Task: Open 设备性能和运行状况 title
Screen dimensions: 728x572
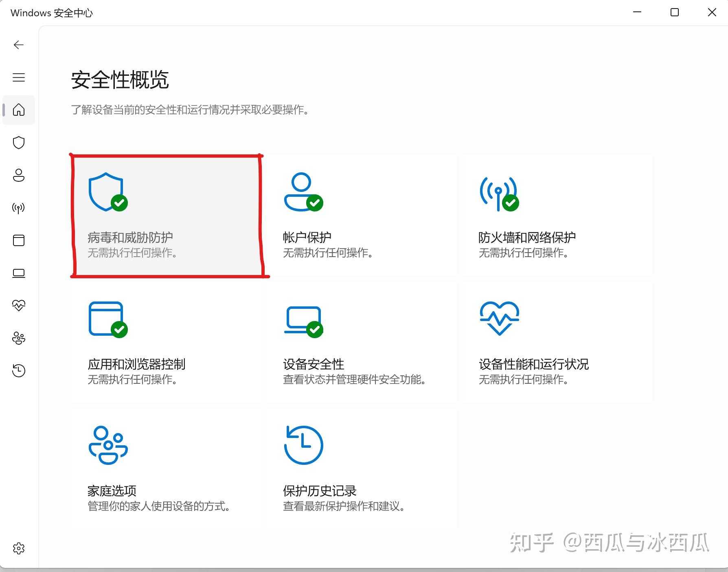Action: pyautogui.click(x=533, y=364)
